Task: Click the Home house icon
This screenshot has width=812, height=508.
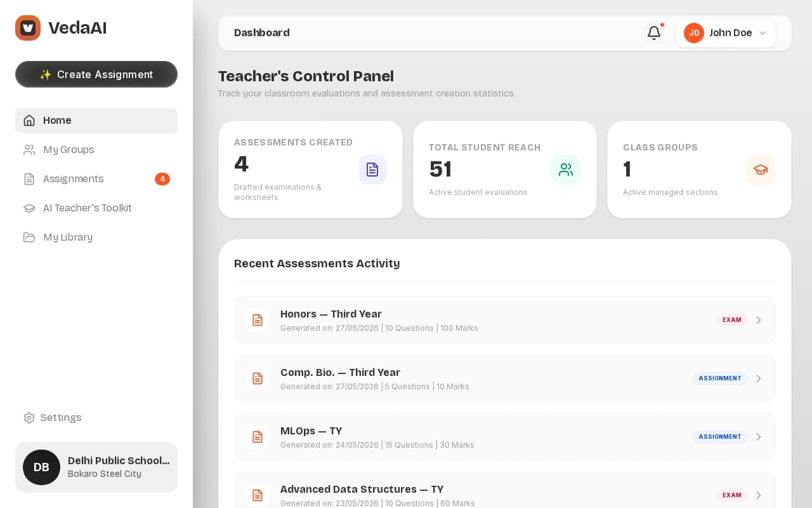Action: (29, 121)
